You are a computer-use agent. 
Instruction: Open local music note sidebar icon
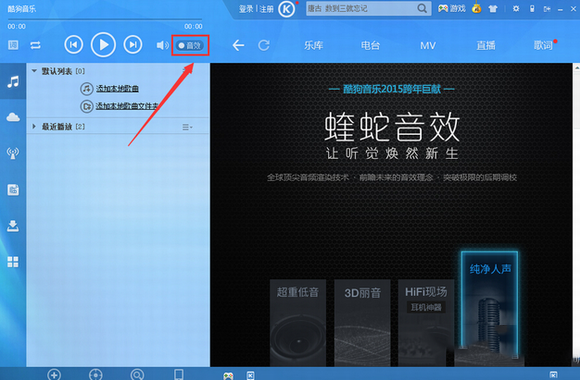[x=13, y=82]
